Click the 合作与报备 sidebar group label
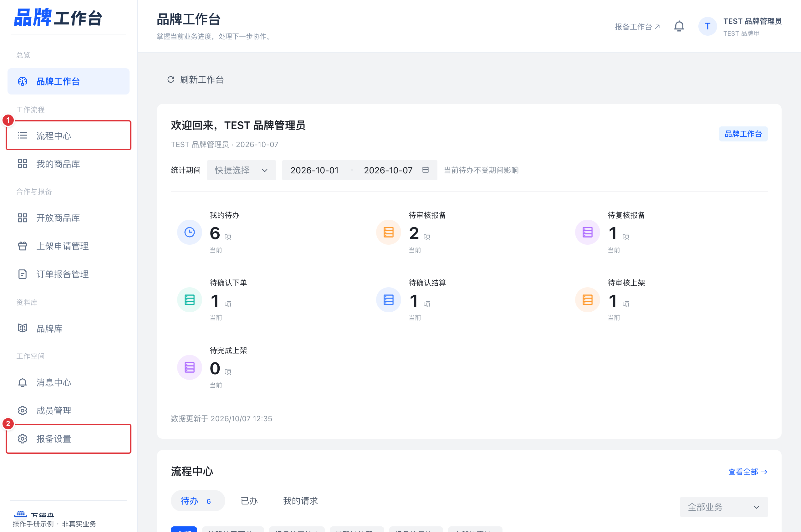801x532 pixels. point(34,191)
